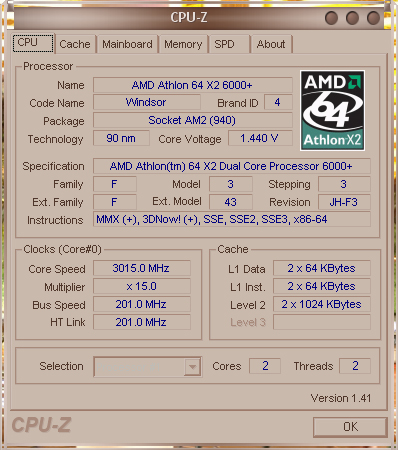Click the Bus Speed value 201.0 MHz
Viewport: 398px width, 450px height.
pyautogui.click(x=142, y=304)
